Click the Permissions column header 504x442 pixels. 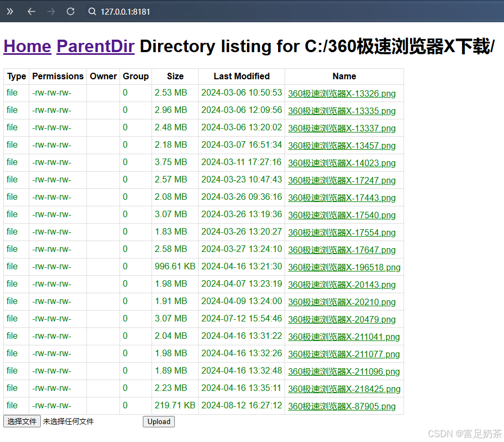pyautogui.click(x=58, y=76)
